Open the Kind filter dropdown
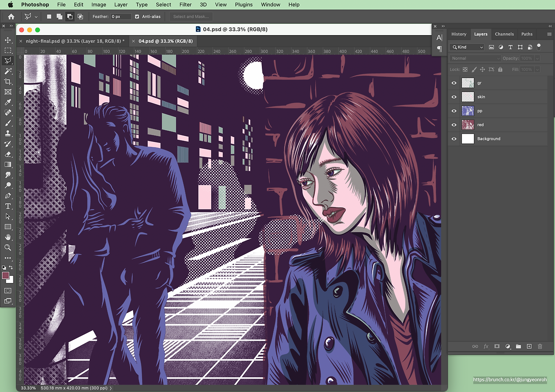The width and height of the screenshot is (555, 392). [x=467, y=47]
